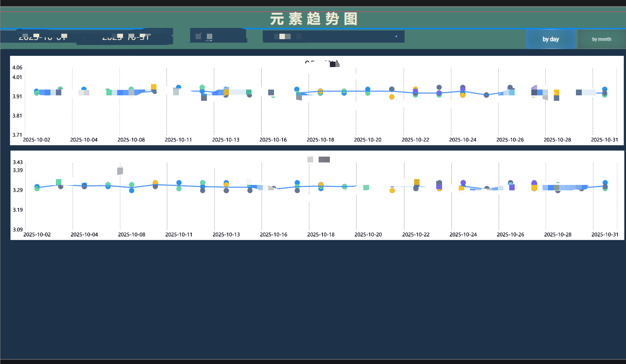The height and width of the screenshot is (364, 626).
Task: Select lower chart blue point at 2025-10-31
Action: pyautogui.click(x=605, y=183)
